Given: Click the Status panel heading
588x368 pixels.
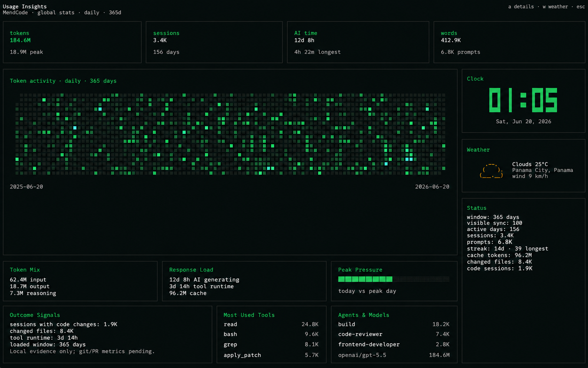Looking at the screenshot, I should point(476,208).
